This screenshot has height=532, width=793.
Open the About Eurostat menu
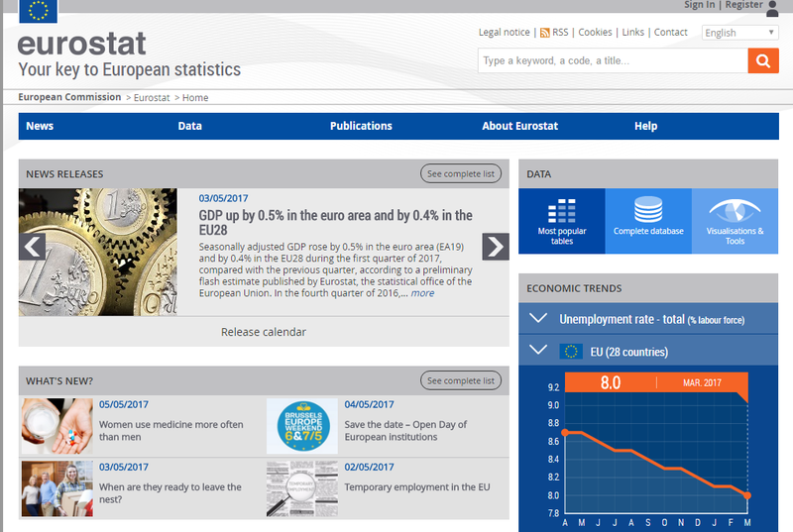(x=519, y=126)
